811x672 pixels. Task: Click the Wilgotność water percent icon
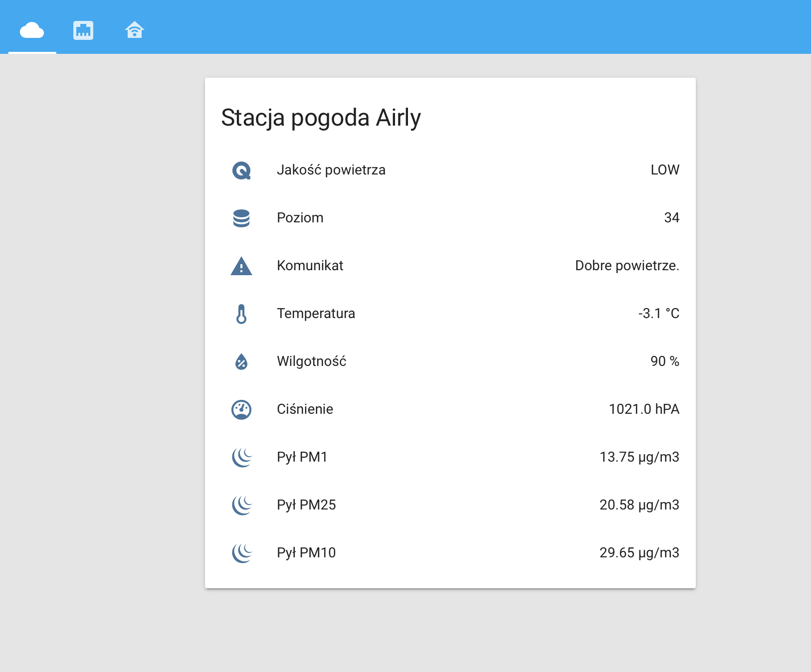click(x=241, y=362)
